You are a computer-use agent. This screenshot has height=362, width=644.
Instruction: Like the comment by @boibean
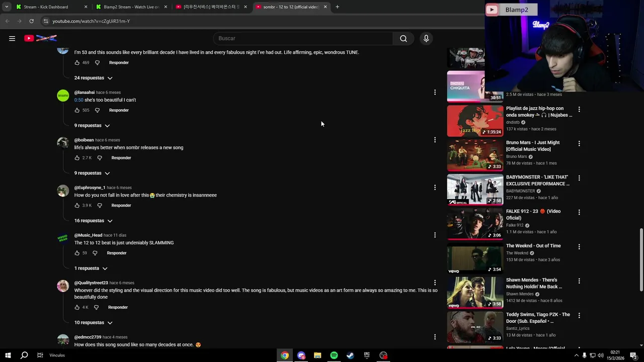click(x=77, y=158)
